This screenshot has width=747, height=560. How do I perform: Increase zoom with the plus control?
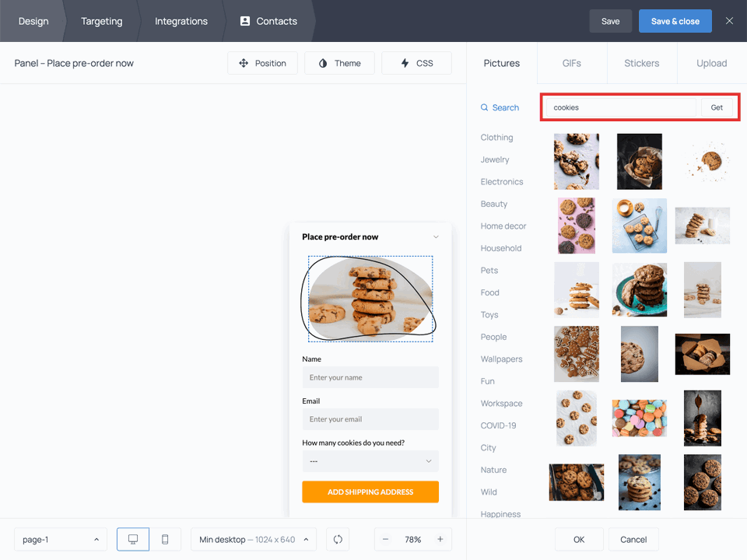coord(440,539)
